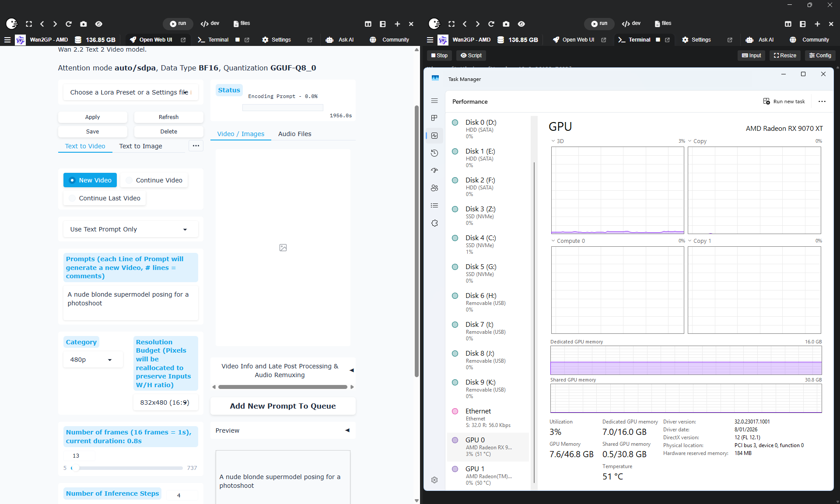This screenshot has width=840, height=504.
Task: Open Task Manager Startup apps page
Action: click(x=434, y=171)
